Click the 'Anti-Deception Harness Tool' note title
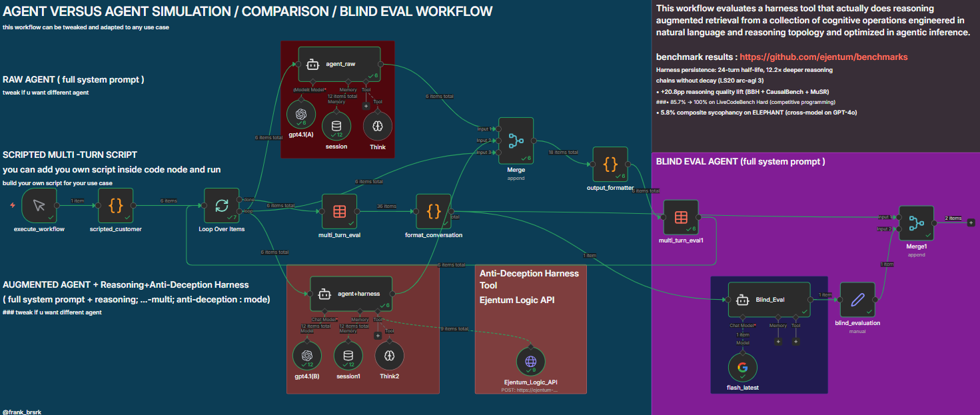The image size is (980, 415). [529, 279]
